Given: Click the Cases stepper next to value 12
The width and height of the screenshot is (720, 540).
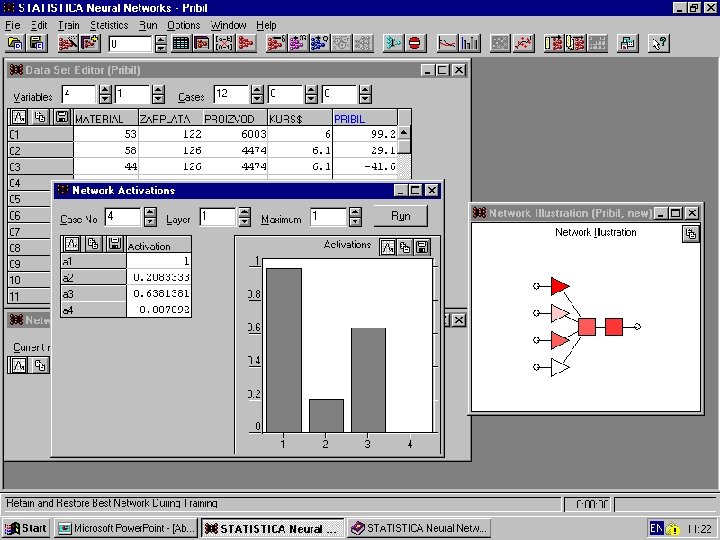Looking at the screenshot, I should pos(258,94).
